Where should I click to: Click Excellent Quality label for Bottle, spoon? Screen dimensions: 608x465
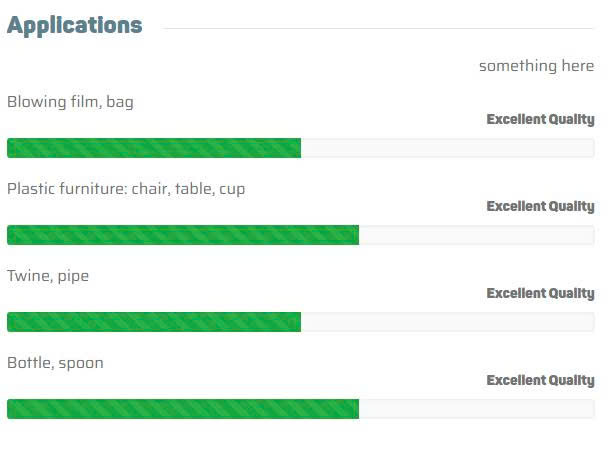pyautogui.click(x=540, y=381)
